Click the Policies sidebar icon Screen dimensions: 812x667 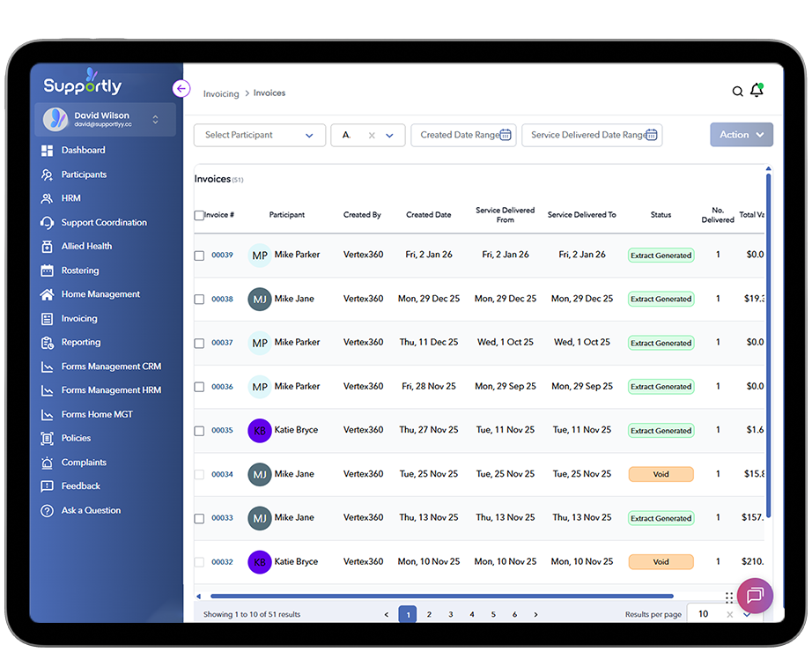[x=48, y=439]
